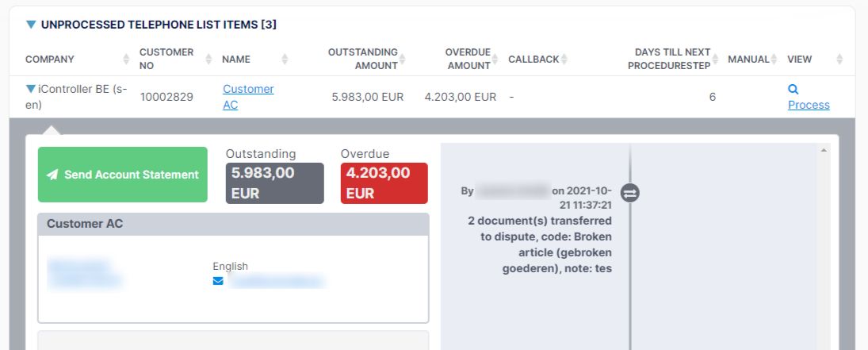Sort by the Callback column header

533,60
